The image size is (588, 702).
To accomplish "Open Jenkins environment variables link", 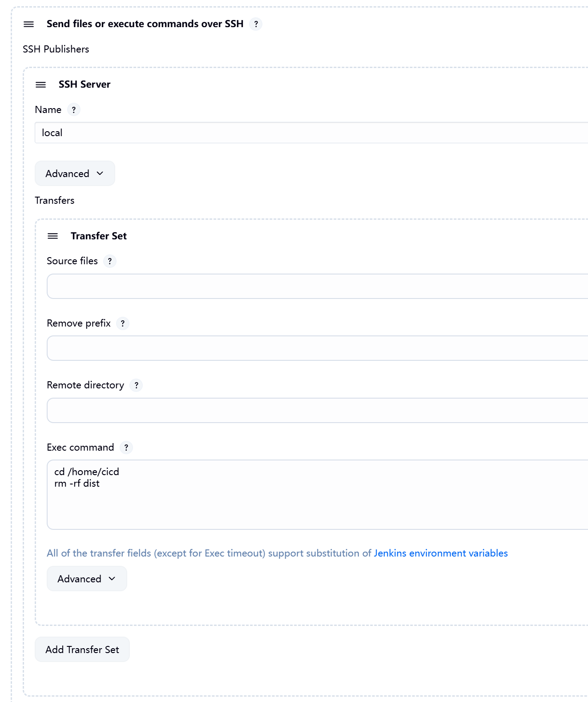I will 441,553.
